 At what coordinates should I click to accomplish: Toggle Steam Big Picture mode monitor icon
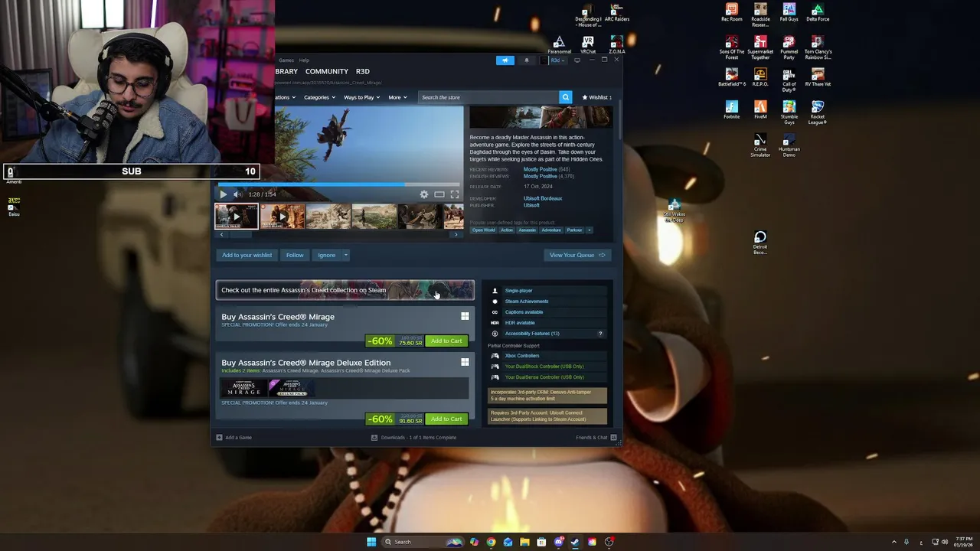(x=577, y=60)
